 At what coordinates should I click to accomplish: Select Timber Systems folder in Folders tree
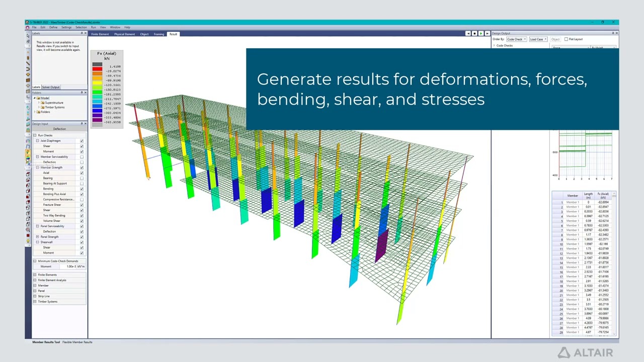pyautogui.click(x=54, y=107)
